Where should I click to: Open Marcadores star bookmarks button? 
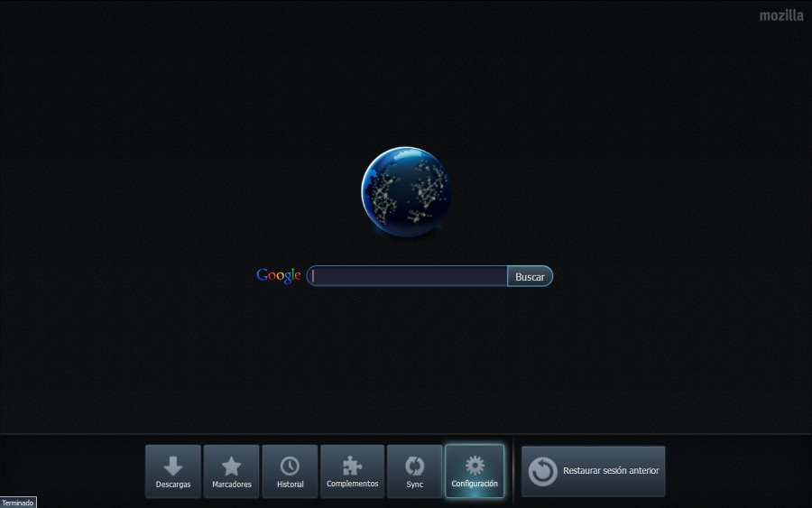click(232, 471)
